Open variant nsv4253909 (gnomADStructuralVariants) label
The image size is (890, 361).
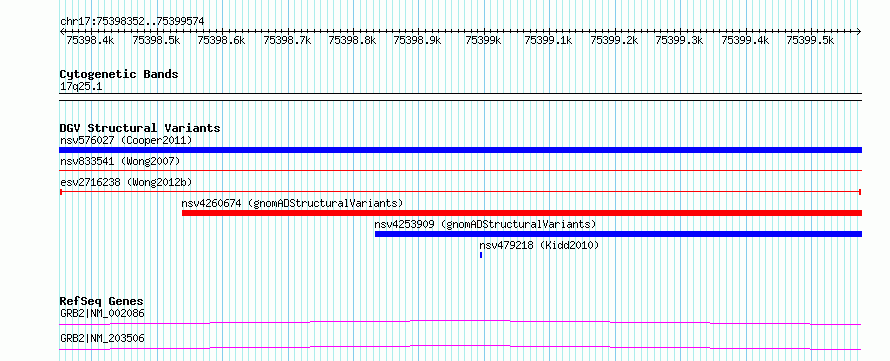485,224
